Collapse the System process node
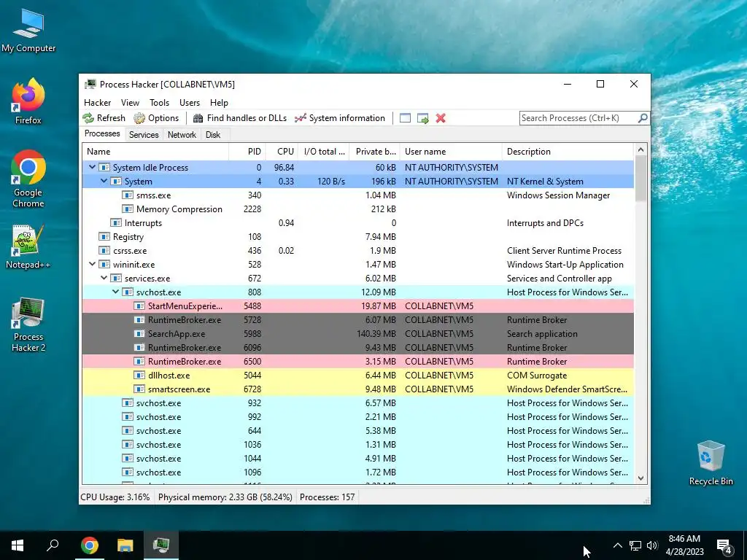 point(104,181)
